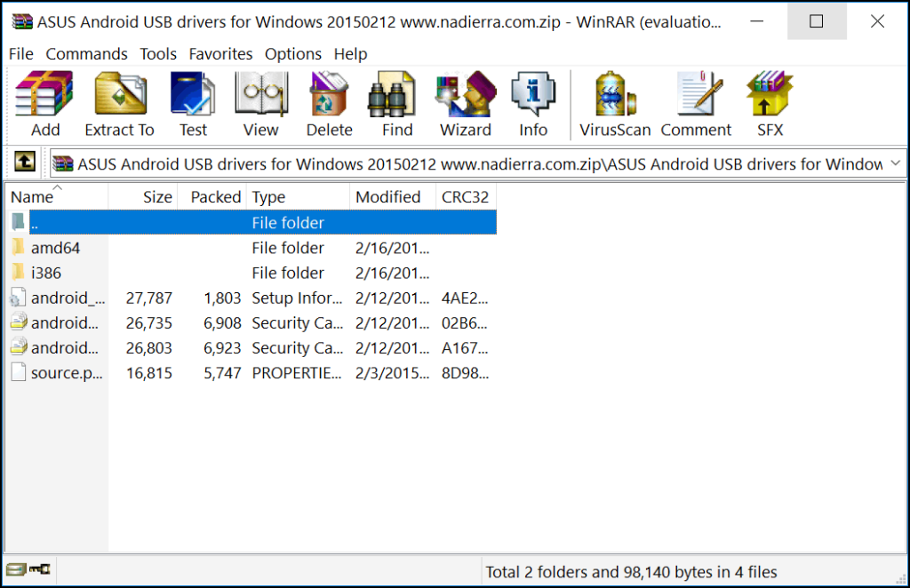Select the amd64 folder in the file list
The width and height of the screenshot is (910, 588).
point(54,247)
